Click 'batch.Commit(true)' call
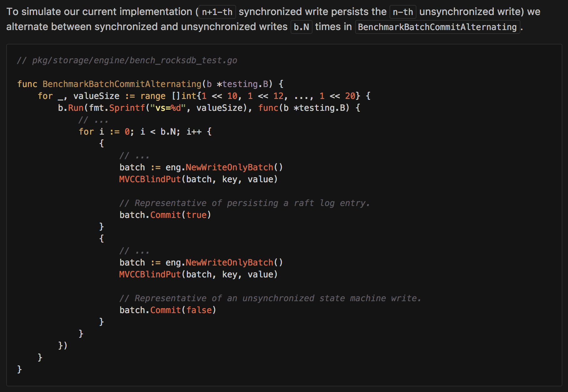This screenshot has height=392, width=568. click(165, 215)
